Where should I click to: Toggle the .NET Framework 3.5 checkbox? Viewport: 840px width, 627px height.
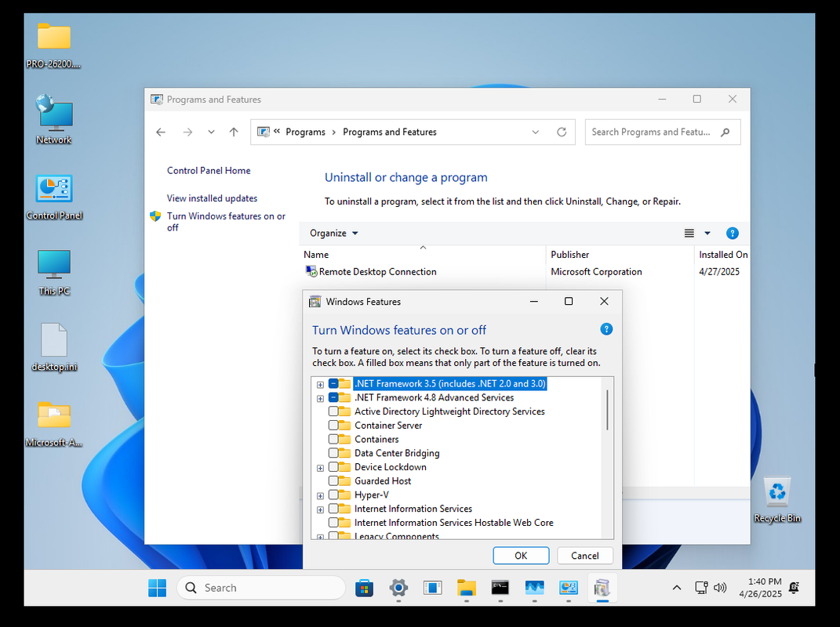click(333, 383)
